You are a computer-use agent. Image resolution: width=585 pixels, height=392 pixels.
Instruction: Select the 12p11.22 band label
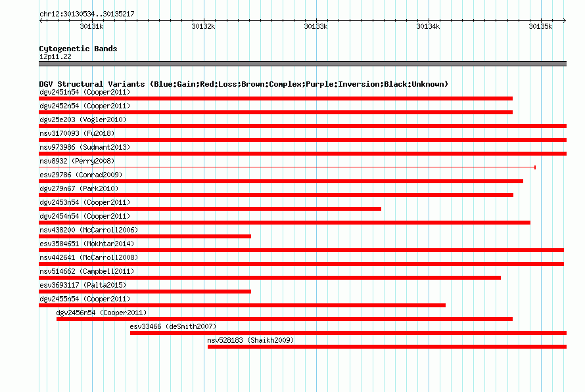55,56
